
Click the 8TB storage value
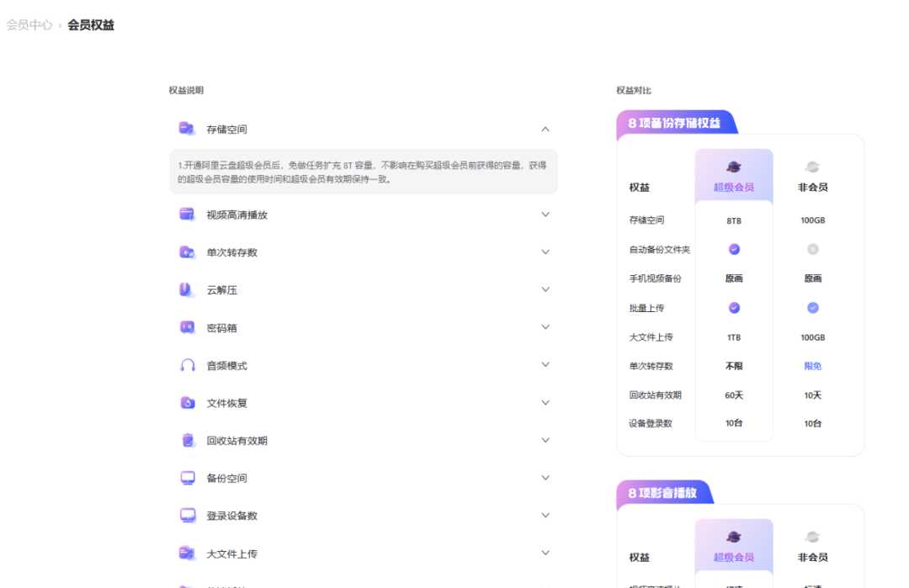(x=734, y=220)
